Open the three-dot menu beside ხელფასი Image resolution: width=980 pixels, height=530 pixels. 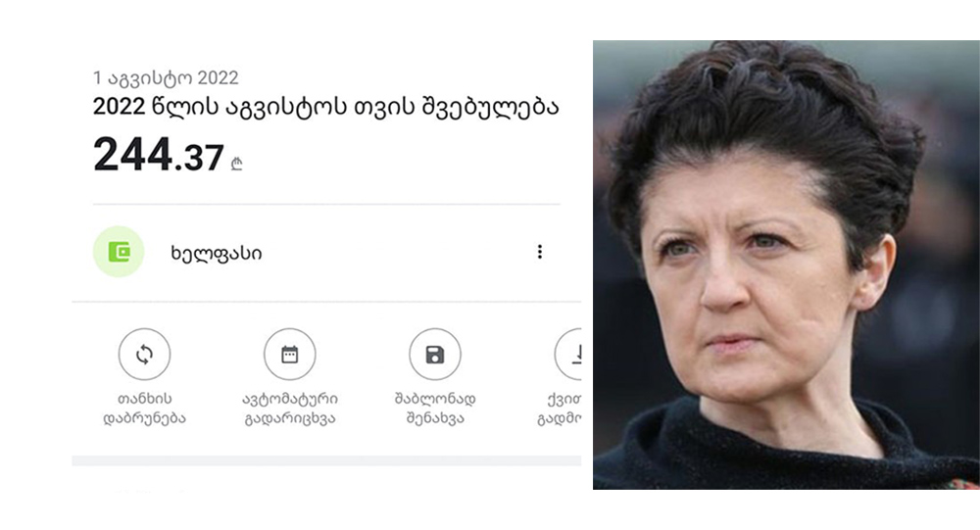point(540,252)
